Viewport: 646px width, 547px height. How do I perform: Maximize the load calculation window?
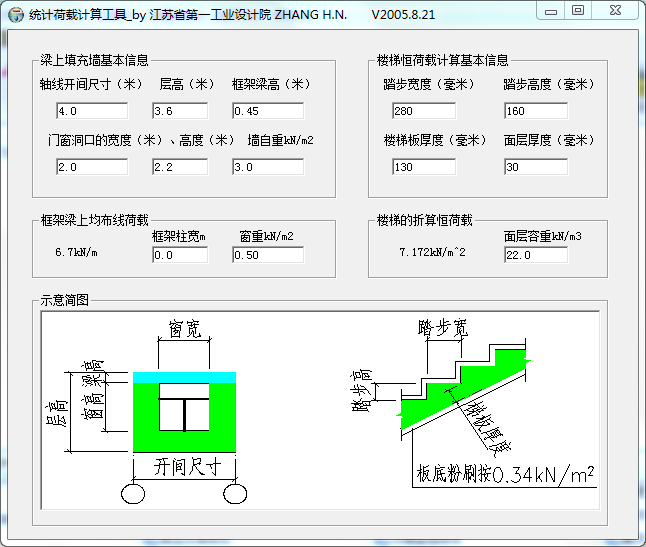click(x=578, y=11)
